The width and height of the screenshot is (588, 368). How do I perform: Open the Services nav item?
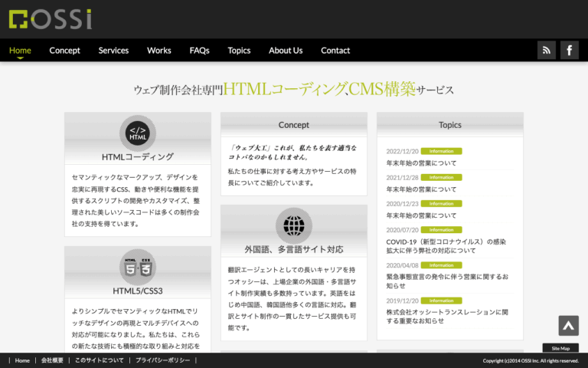113,51
